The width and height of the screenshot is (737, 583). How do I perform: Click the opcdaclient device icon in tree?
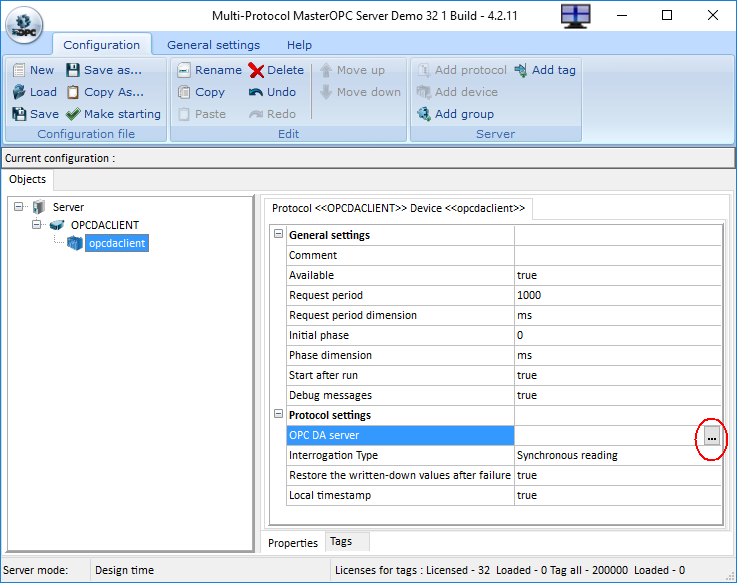[75, 243]
